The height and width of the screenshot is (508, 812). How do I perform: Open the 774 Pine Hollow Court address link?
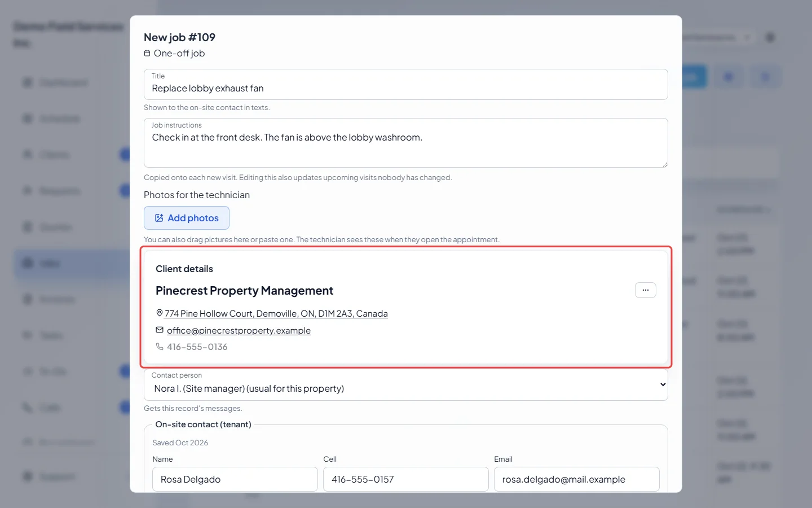tap(276, 314)
